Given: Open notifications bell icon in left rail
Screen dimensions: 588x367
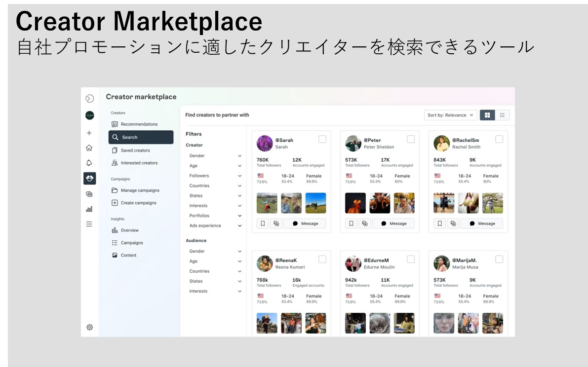Looking at the screenshot, I should pos(89,163).
